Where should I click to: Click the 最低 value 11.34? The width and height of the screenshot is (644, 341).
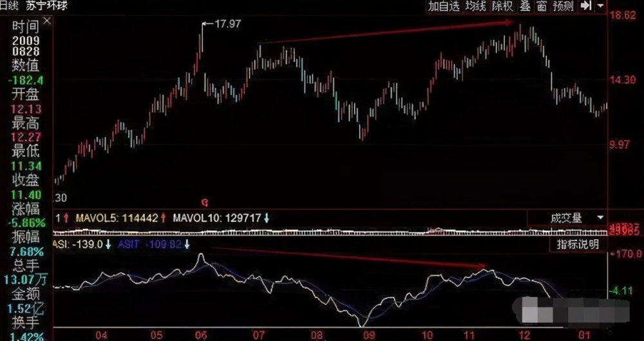(x=26, y=166)
